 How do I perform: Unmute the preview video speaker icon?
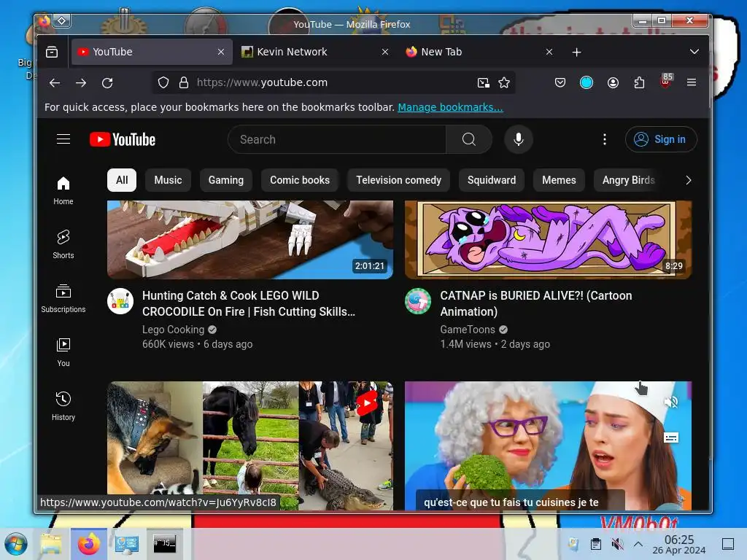(671, 402)
